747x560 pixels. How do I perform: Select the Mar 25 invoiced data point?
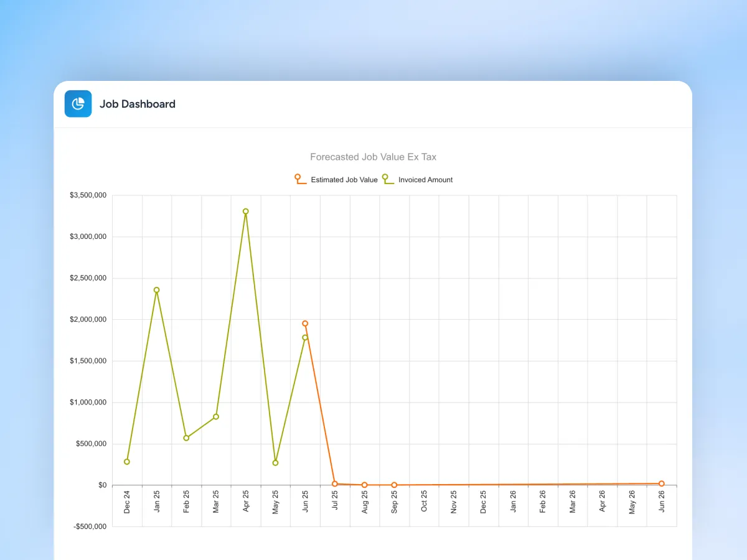(x=216, y=416)
